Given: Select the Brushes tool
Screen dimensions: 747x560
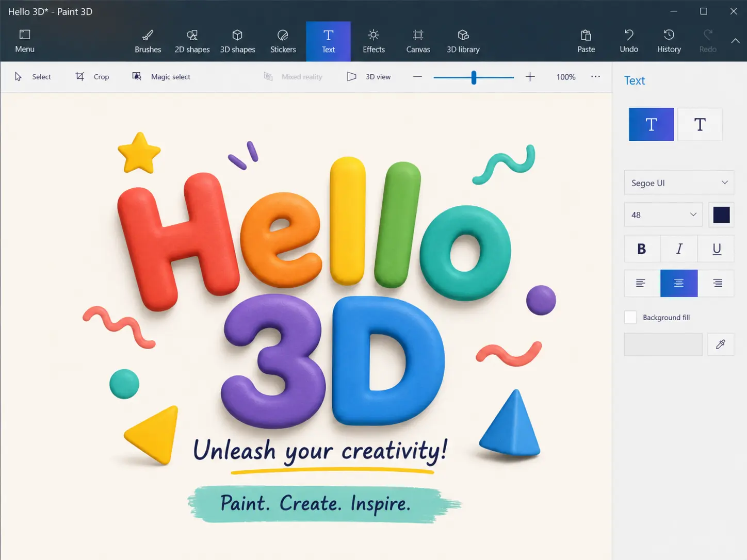Looking at the screenshot, I should click(148, 41).
